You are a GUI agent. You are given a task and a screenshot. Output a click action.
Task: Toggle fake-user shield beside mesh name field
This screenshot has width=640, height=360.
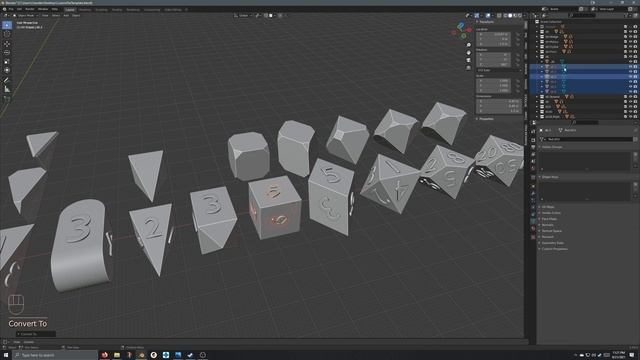coord(635,139)
